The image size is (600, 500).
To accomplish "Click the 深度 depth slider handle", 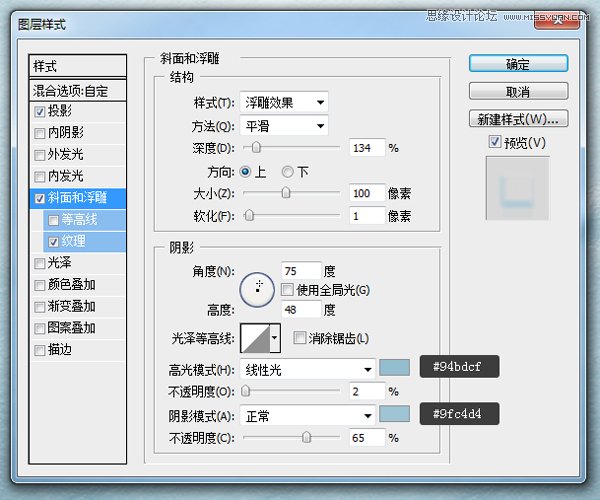I will point(256,148).
